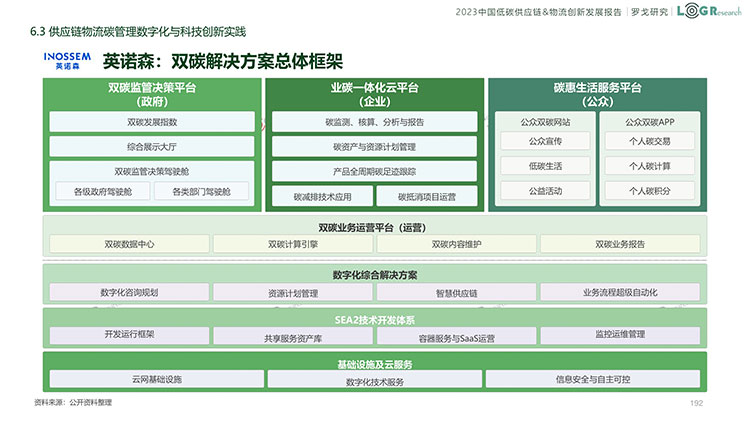Click the 双碳监管决策平台 (政府) header

[x=152, y=94]
